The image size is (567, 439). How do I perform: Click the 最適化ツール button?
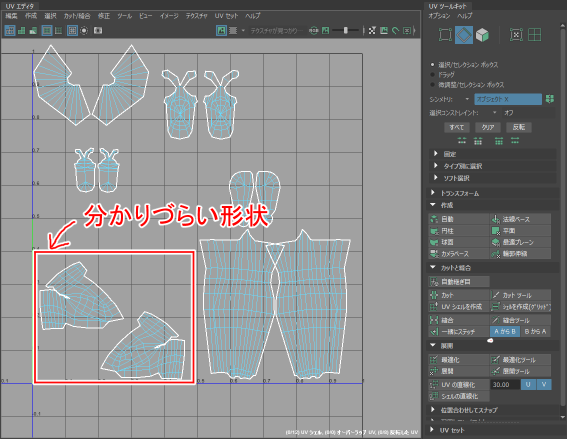tap(520, 359)
